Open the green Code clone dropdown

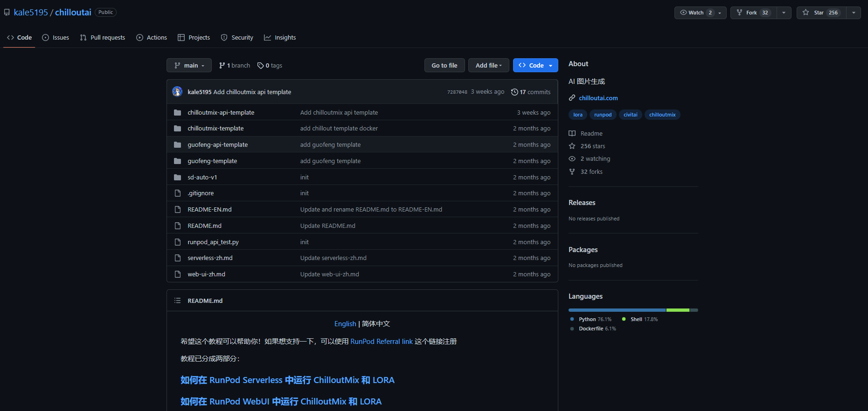535,65
